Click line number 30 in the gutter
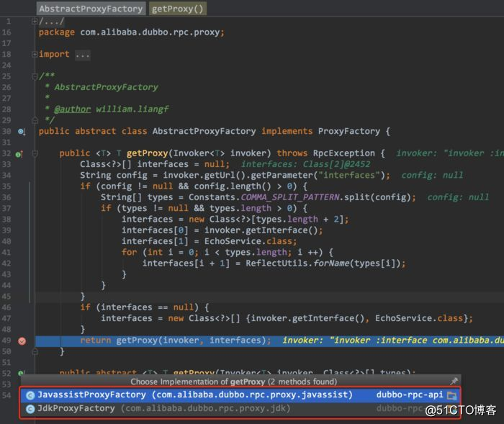 6,131
